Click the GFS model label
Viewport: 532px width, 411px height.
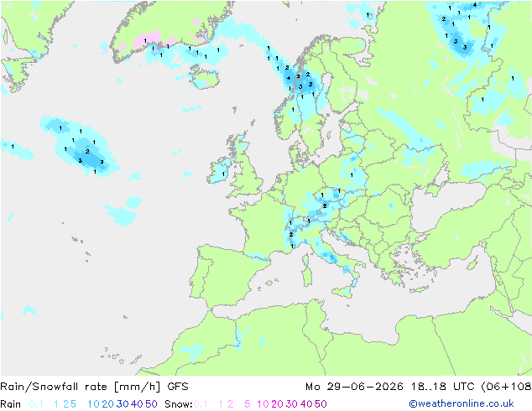pyautogui.click(x=178, y=387)
